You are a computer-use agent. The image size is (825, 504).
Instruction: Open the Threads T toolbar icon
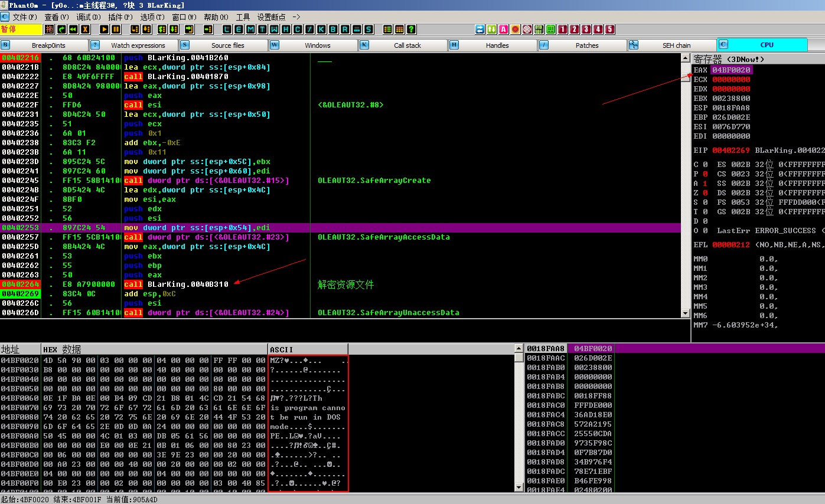click(x=262, y=30)
